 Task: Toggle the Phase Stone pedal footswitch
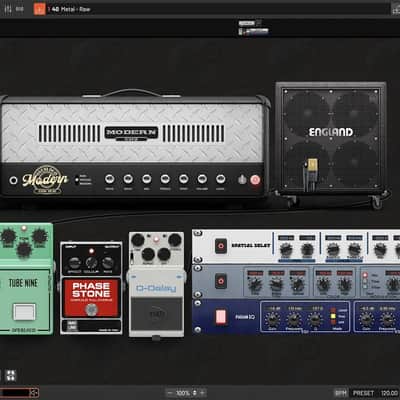(x=91, y=310)
